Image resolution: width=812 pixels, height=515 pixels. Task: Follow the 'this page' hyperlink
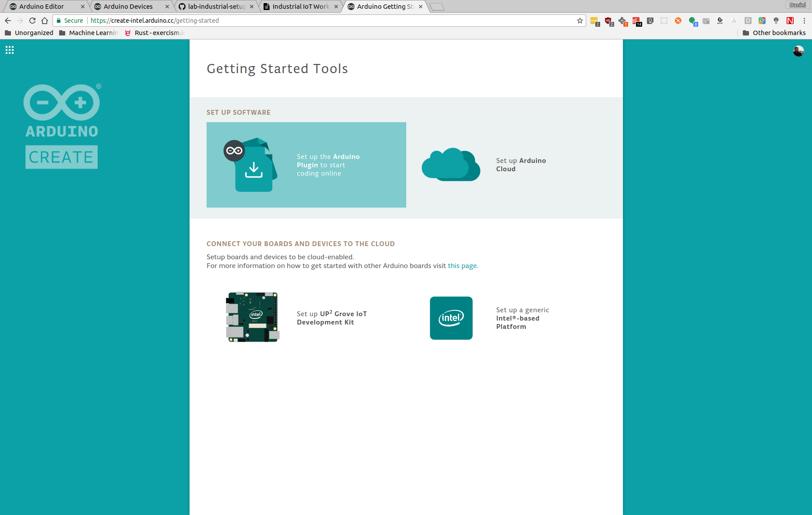462,266
